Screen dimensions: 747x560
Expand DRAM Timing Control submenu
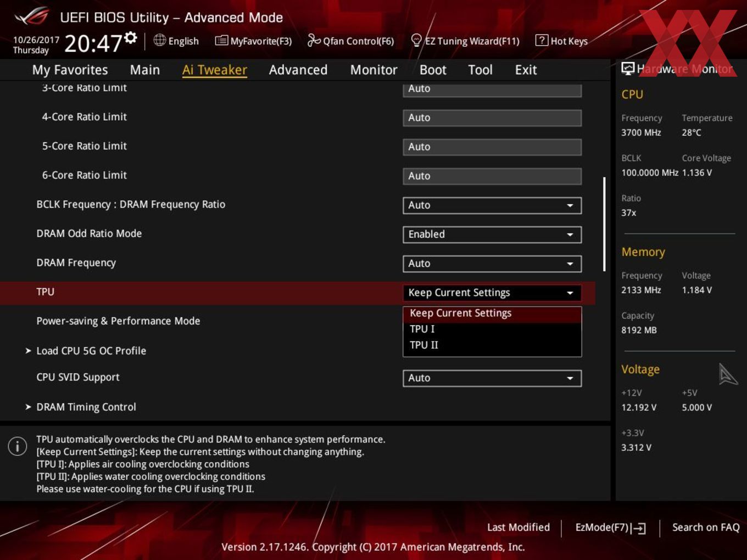tap(86, 407)
